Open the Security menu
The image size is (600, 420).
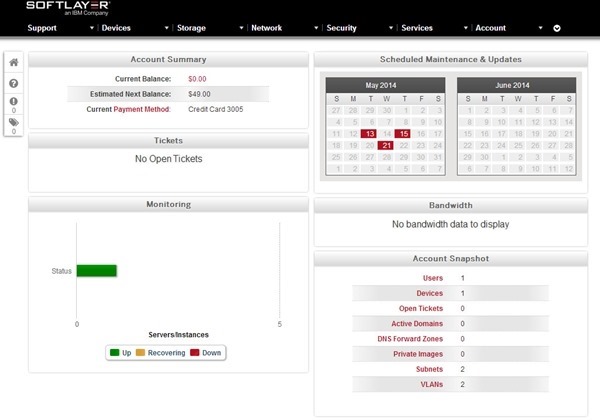tap(341, 28)
